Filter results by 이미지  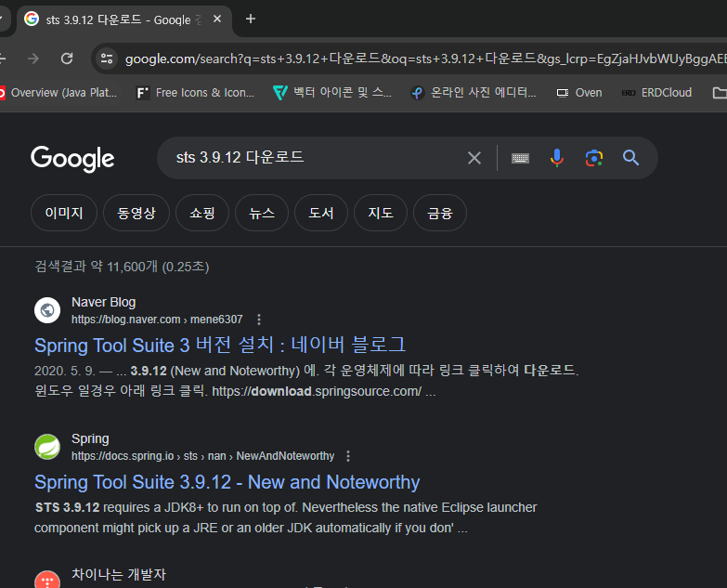coord(64,213)
